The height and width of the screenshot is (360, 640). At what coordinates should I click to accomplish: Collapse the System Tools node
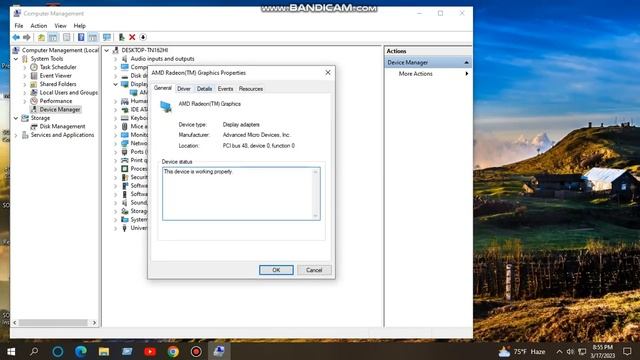[16, 59]
